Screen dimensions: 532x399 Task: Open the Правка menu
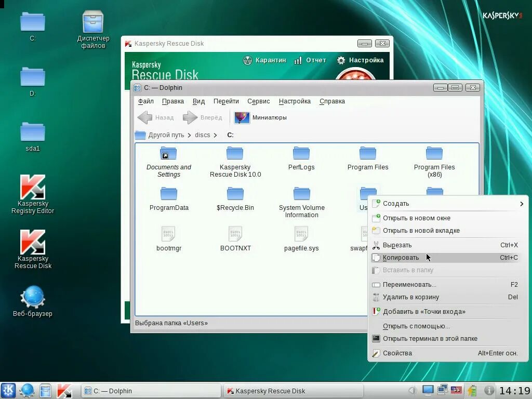172,101
